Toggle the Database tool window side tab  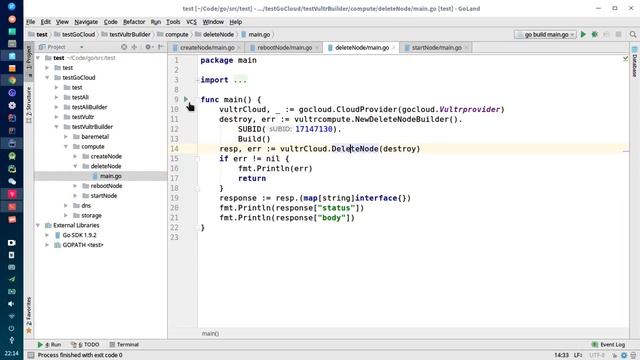pos(635,62)
